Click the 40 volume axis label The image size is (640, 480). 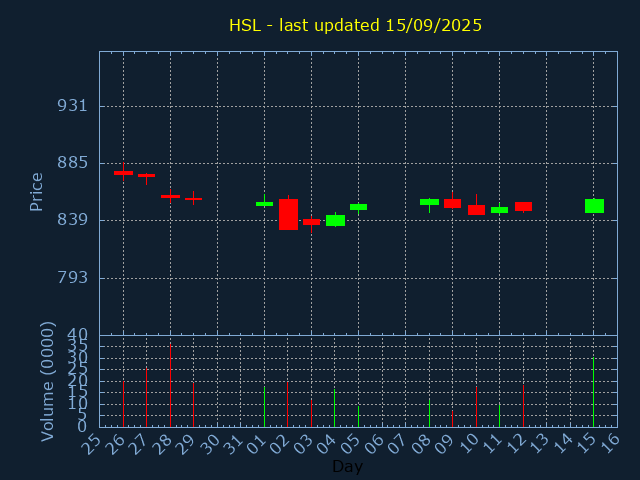click(x=78, y=335)
